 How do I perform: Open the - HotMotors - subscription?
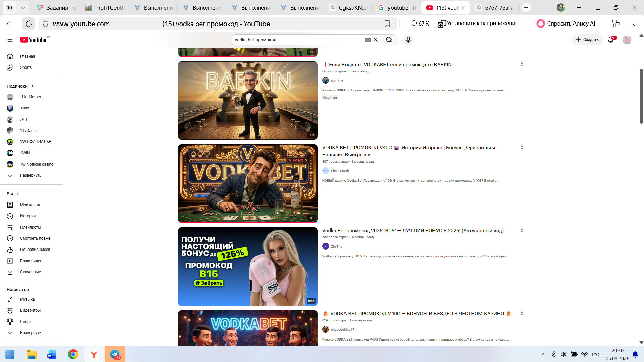(32, 97)
